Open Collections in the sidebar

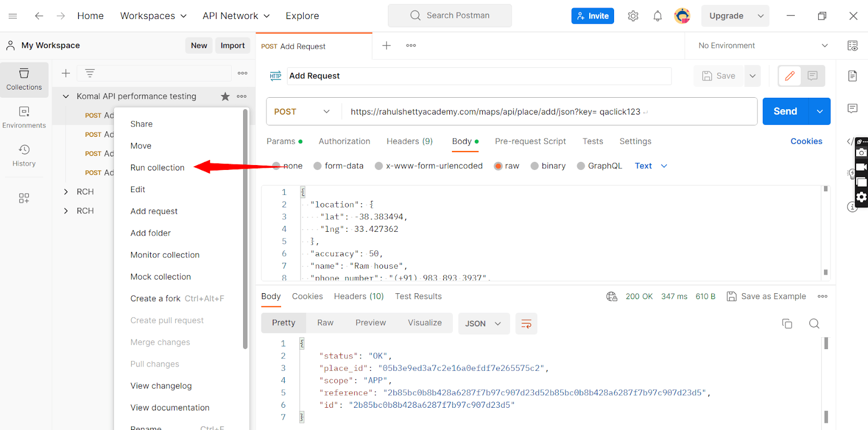[x=24, y=79]
